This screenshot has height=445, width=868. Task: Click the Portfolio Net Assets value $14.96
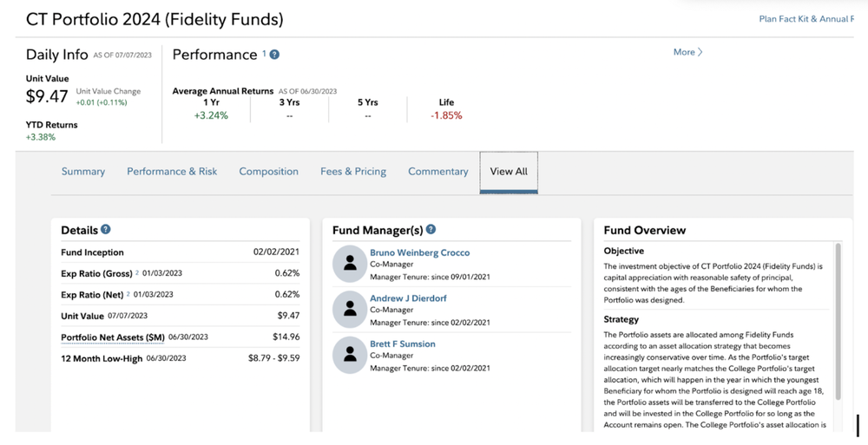click(286, 337)
